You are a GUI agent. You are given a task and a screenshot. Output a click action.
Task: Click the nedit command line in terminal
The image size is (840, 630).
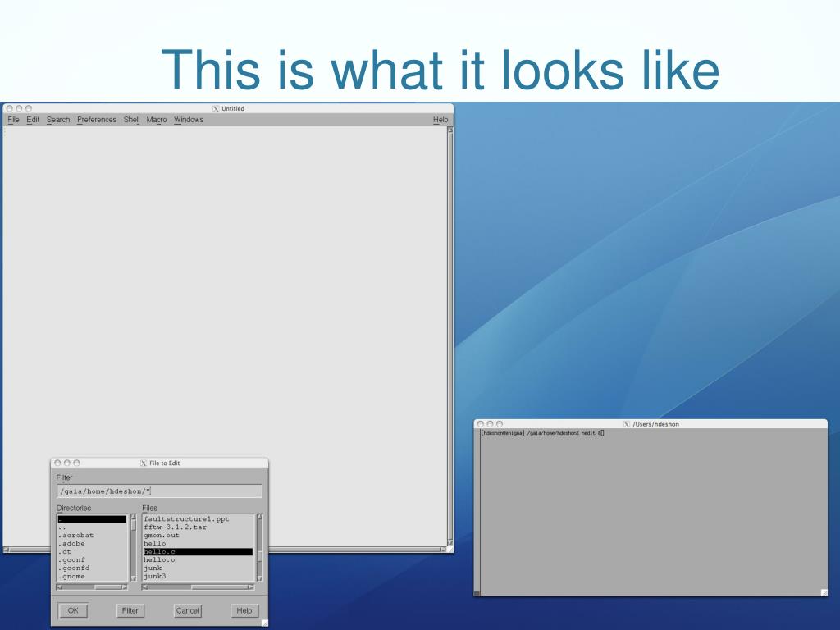coord(543,433)
